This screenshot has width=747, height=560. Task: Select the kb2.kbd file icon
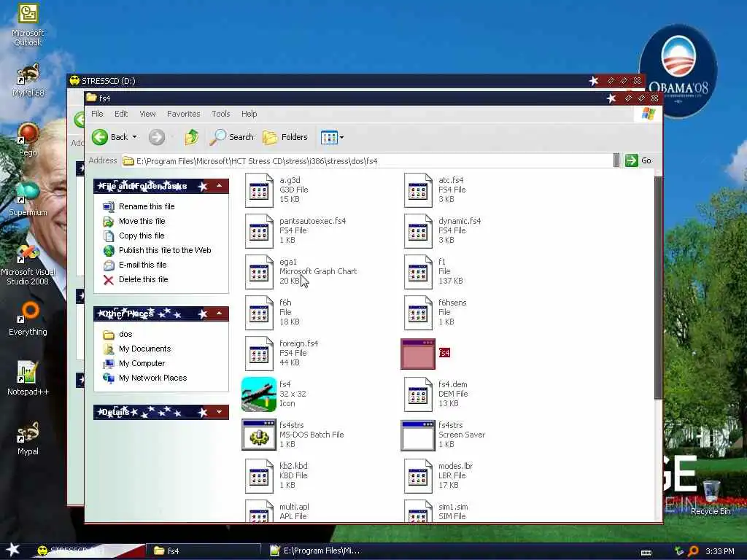point(259,475)
